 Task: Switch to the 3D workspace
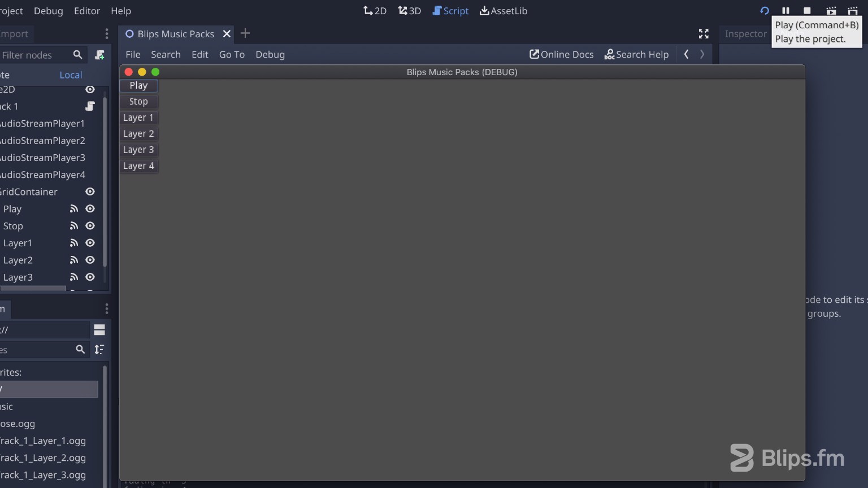click(x=409, y=11)
